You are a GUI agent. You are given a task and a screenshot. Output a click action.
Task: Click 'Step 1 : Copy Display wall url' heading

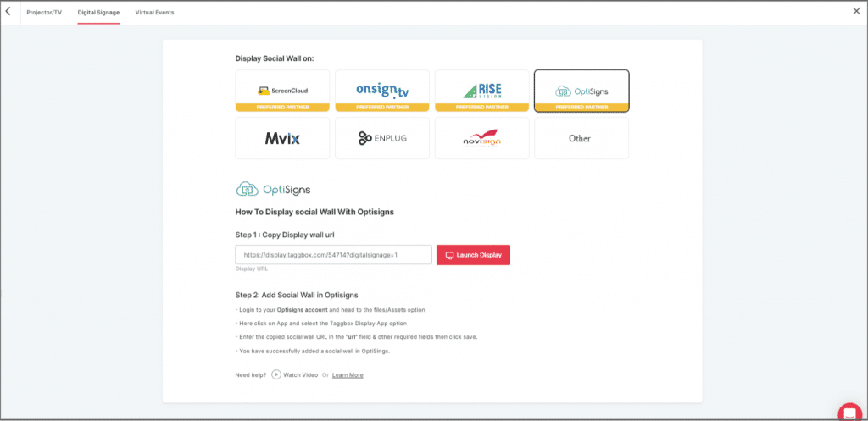285,235
